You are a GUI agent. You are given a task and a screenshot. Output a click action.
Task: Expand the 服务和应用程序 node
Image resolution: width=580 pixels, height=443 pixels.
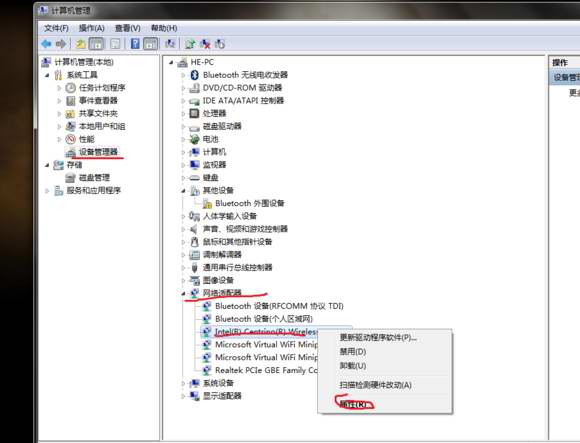(x=47, y=191)
